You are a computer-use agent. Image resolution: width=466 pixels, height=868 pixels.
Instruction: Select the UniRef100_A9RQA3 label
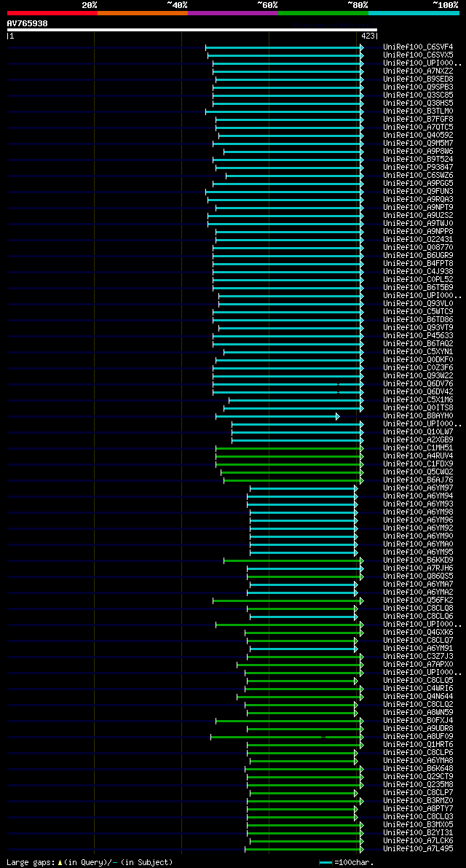(x=418, y=200)
